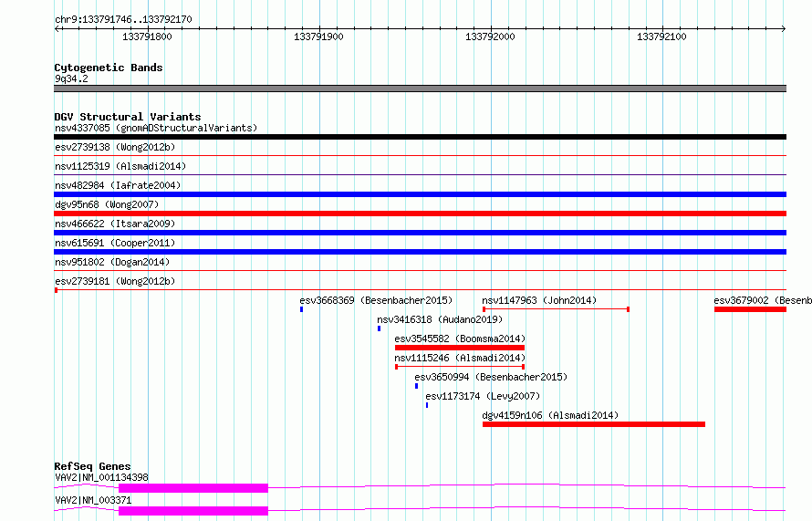Click the small blue esv3668369 marker

(x=301, y=309)
